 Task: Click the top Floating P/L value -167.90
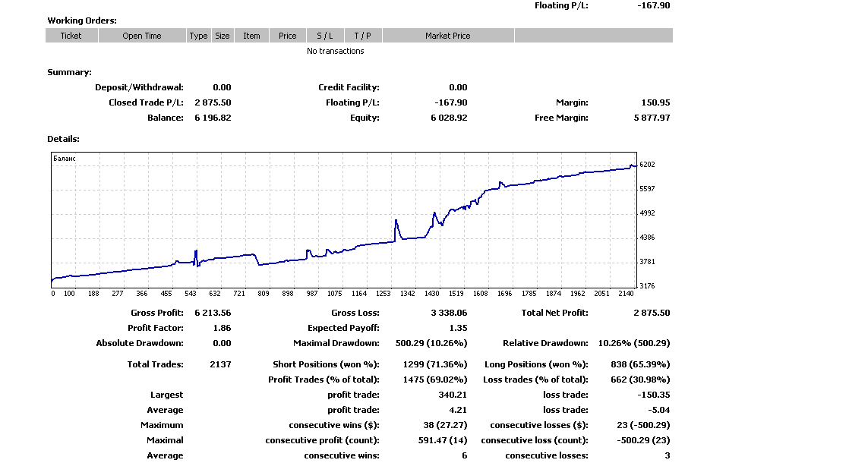coord(654,5)
